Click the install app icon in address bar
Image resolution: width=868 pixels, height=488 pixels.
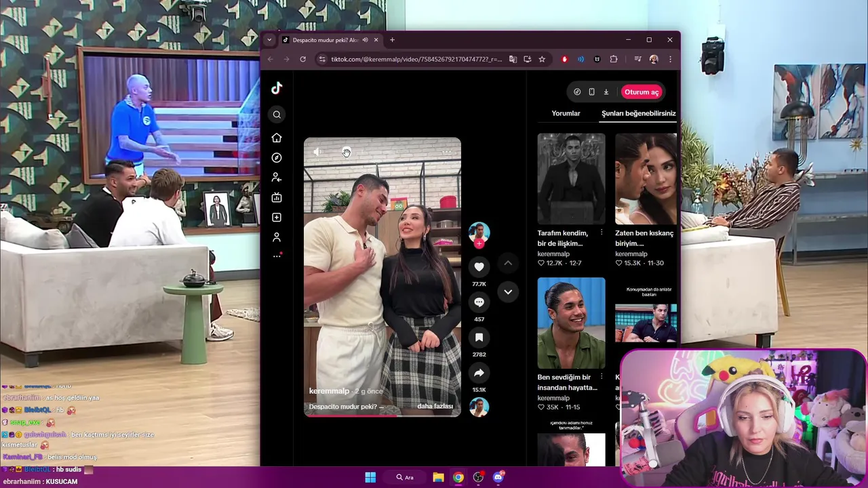pyautogui.click(x=528, y=59)
